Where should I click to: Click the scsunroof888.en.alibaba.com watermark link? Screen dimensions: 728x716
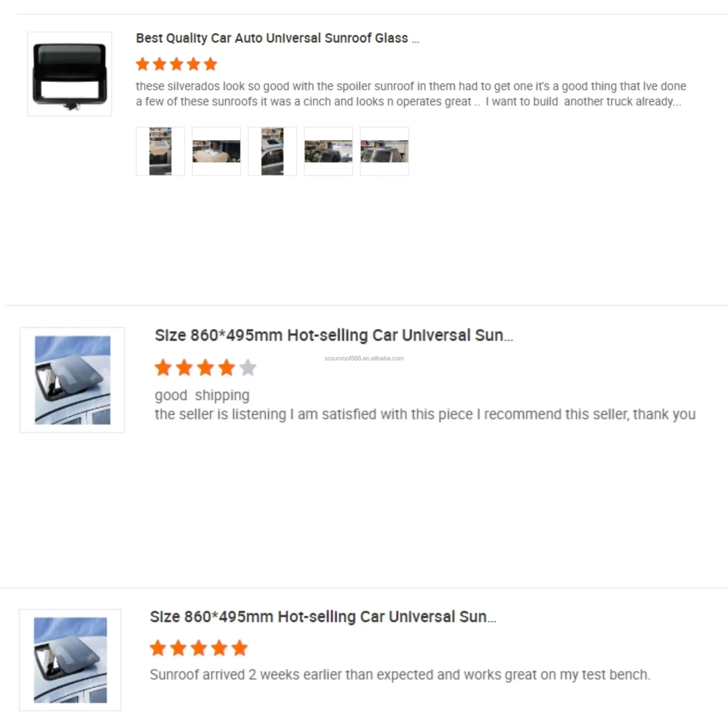point(364,358)
